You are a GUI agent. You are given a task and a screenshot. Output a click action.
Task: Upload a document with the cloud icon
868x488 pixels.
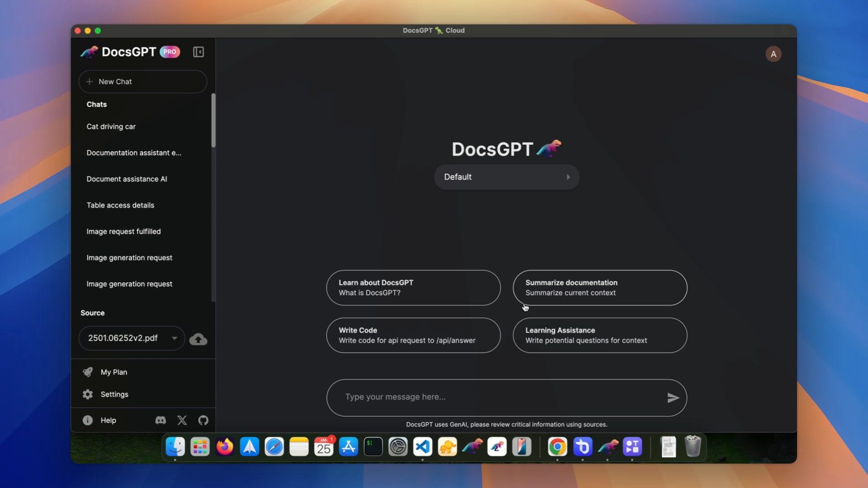pyautogui.click(x=198, y=339)
